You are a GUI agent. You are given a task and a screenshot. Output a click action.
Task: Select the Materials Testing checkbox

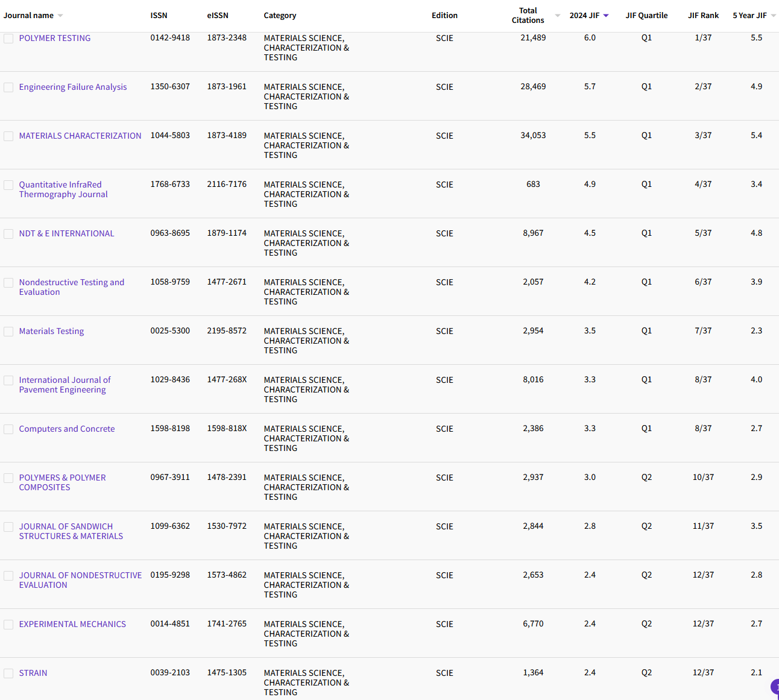click(x=8, y=331)
